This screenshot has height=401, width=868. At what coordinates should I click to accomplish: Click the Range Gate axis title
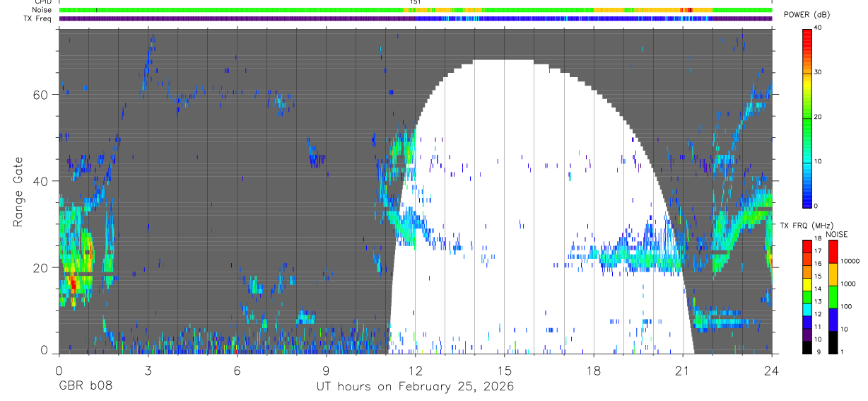pos(18,192)
